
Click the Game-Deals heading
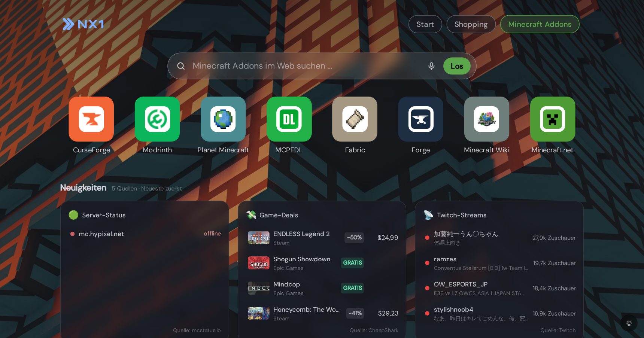pos(279,215)
